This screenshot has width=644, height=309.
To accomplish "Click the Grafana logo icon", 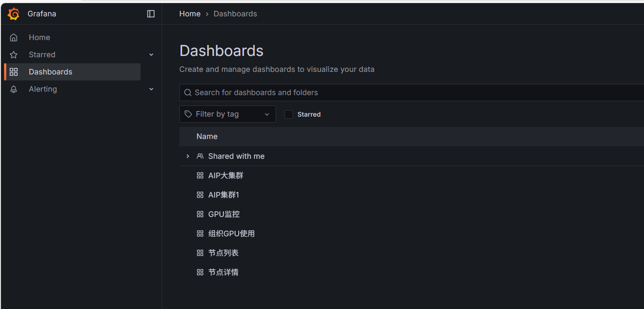I will click(x=14, y=14).
